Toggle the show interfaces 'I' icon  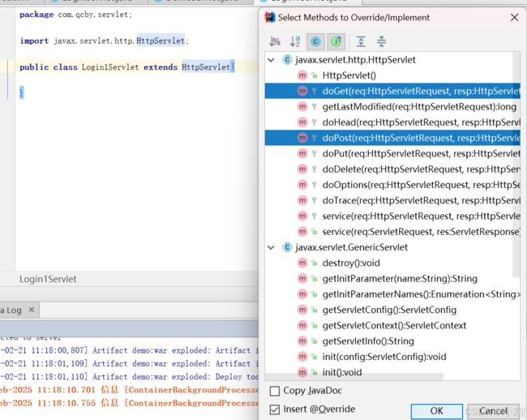coord(336,41)
